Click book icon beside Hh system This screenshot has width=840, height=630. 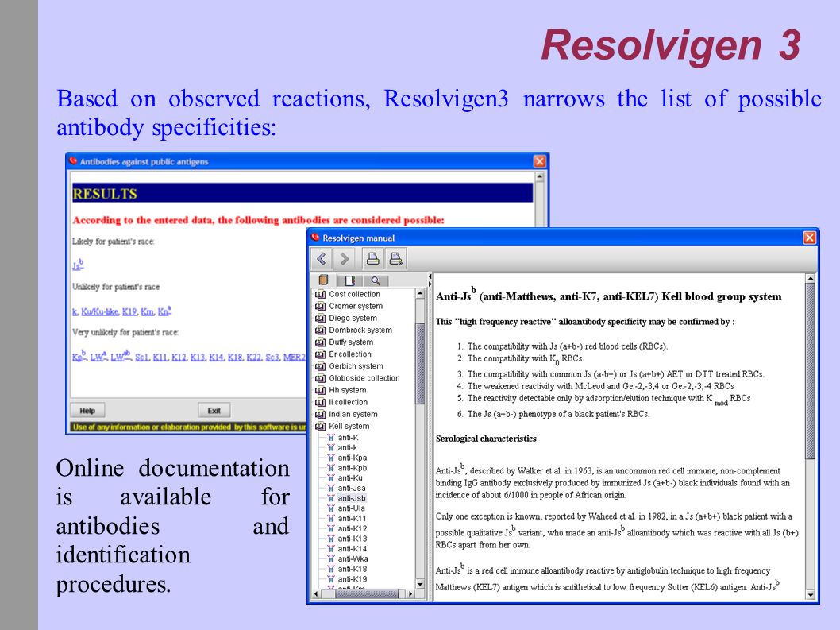[320, 390]
